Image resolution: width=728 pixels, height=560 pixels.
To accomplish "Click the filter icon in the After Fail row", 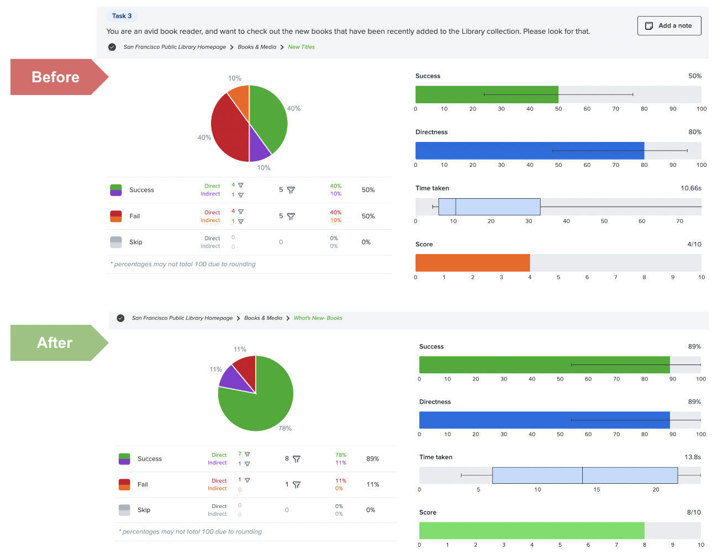I will pos(297,485).
